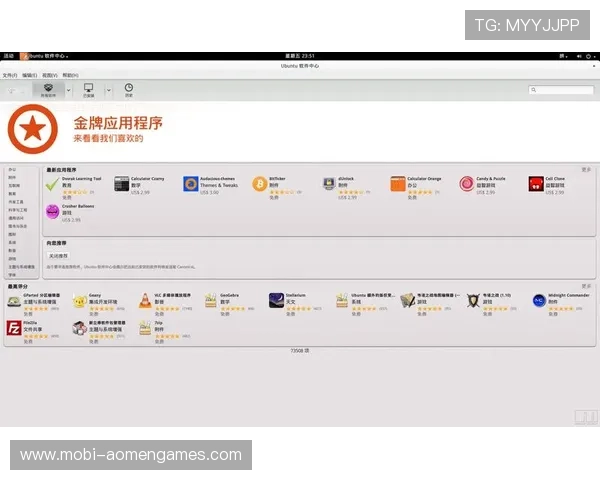Open the History clock icon

129,90
